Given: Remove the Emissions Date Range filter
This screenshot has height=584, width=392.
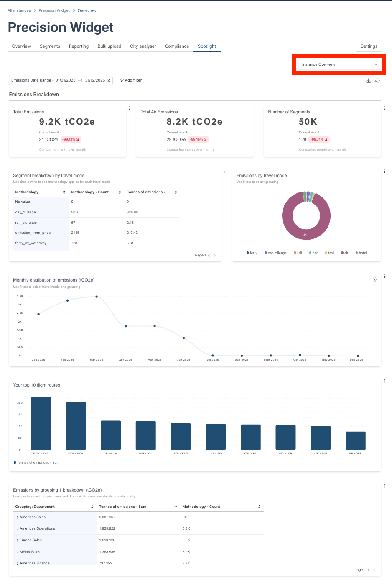Looking at the screenshot, I should click(x=109, y=80).
